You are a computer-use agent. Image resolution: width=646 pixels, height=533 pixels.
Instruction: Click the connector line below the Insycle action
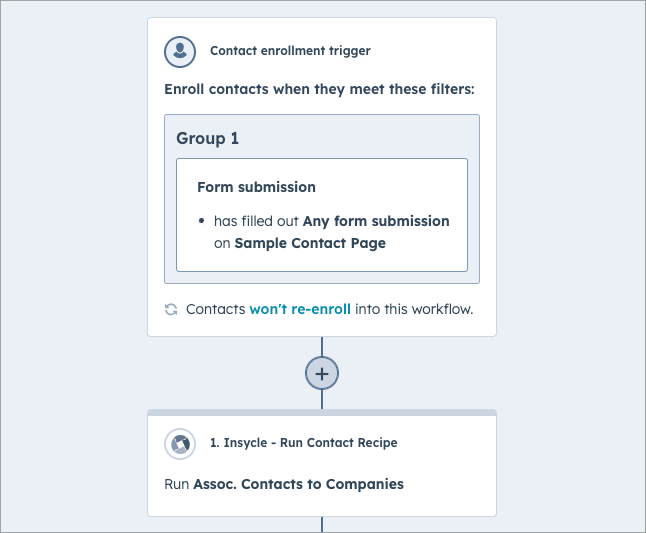coord(322,524)
